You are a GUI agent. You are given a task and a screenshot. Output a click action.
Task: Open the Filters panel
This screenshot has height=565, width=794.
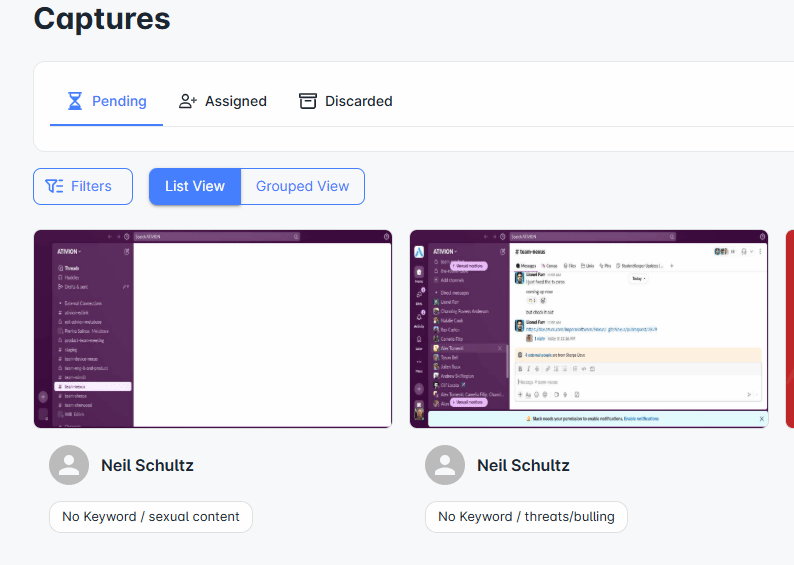[83, 186]
